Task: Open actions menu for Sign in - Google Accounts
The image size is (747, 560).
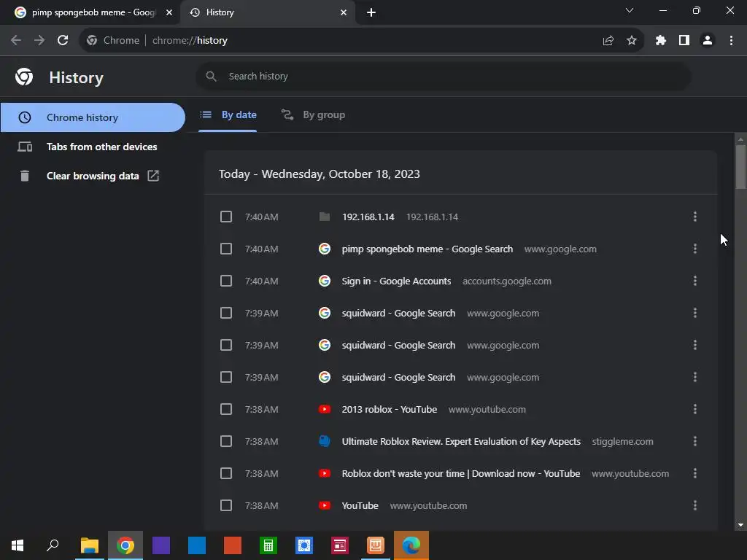Action: (x=695, y=281)
